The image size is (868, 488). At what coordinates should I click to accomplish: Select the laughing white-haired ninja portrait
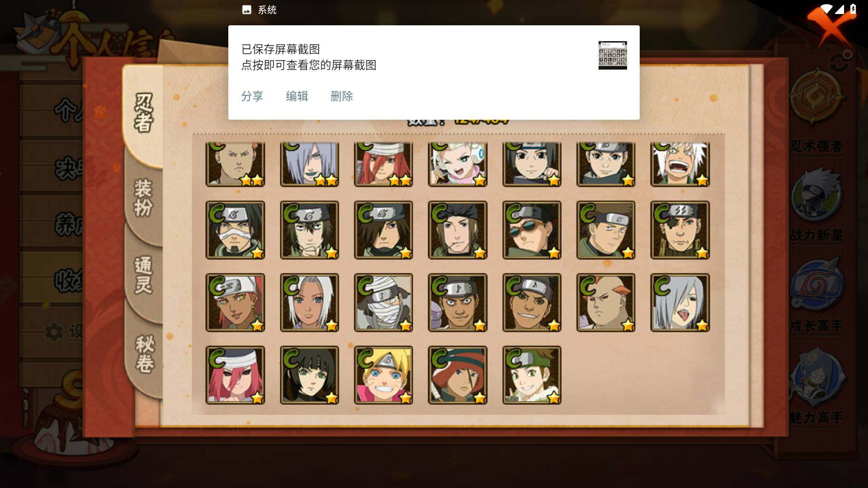tap(680, 164)
